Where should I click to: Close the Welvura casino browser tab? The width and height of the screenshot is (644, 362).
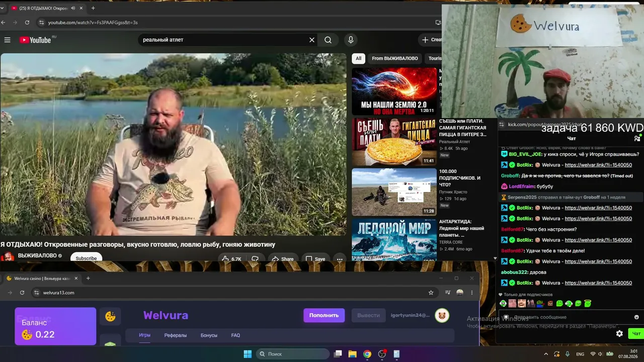coord(76,278)
